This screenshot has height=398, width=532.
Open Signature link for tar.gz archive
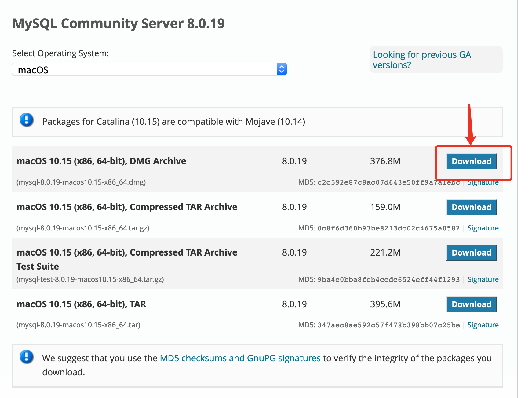click(x=483, y=228)
